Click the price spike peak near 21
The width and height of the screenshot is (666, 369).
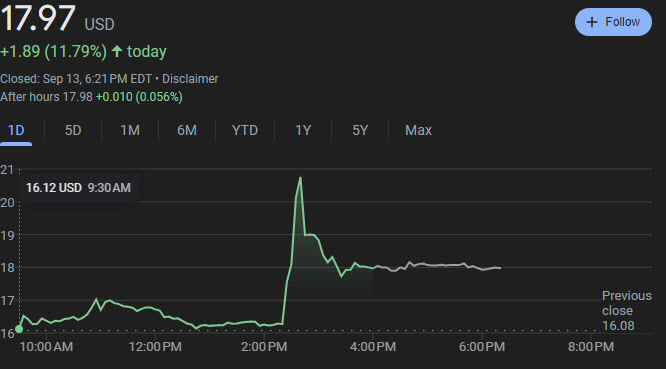300,177
